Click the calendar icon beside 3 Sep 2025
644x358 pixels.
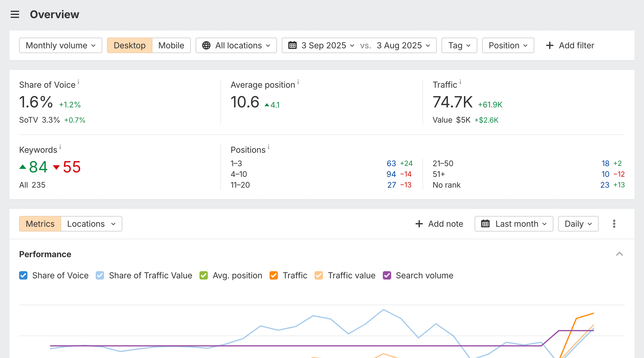pos(292,45)
